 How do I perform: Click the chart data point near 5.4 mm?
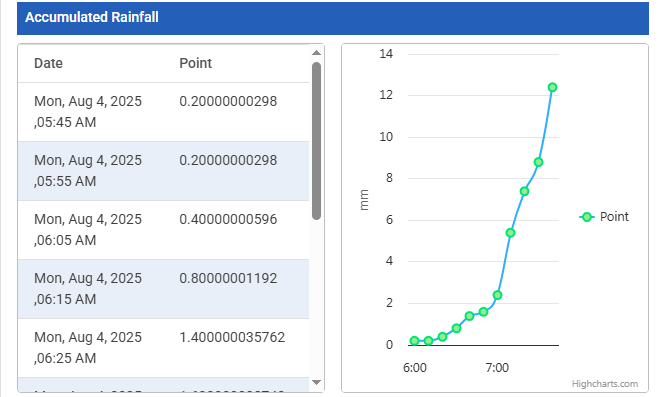[x=510, y=233]
